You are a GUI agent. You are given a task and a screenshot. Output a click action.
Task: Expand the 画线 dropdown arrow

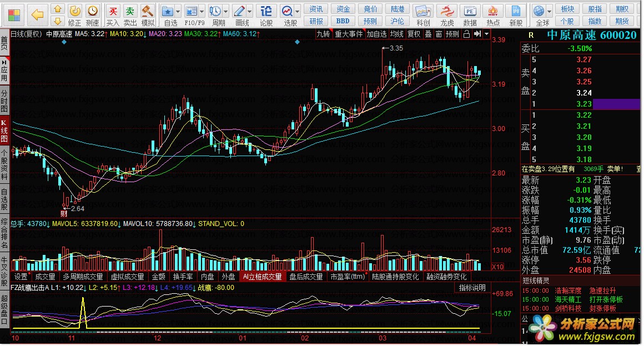[249, 12]
